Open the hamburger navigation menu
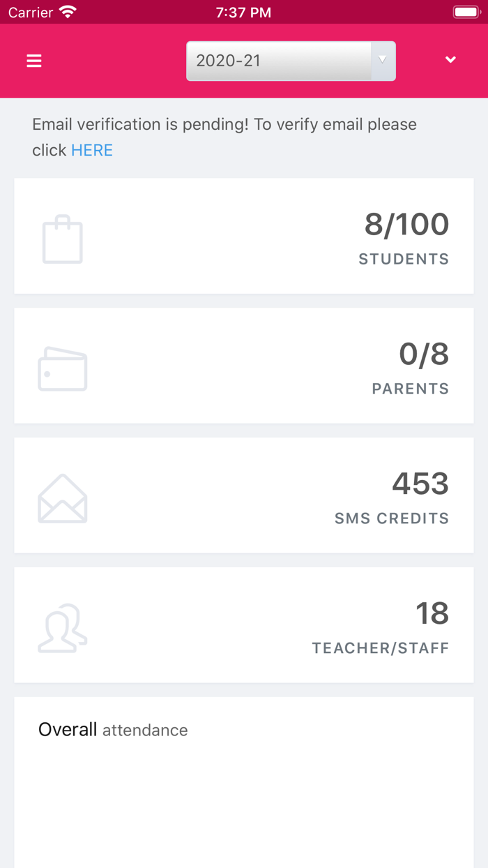This screenshot has height=868, width=488. click(34, 61)
